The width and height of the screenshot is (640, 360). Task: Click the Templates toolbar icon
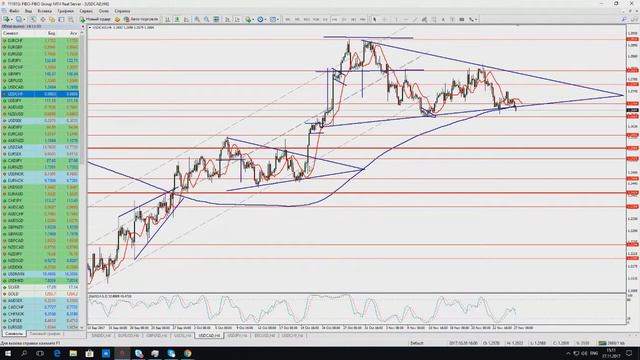pos(272,19)
